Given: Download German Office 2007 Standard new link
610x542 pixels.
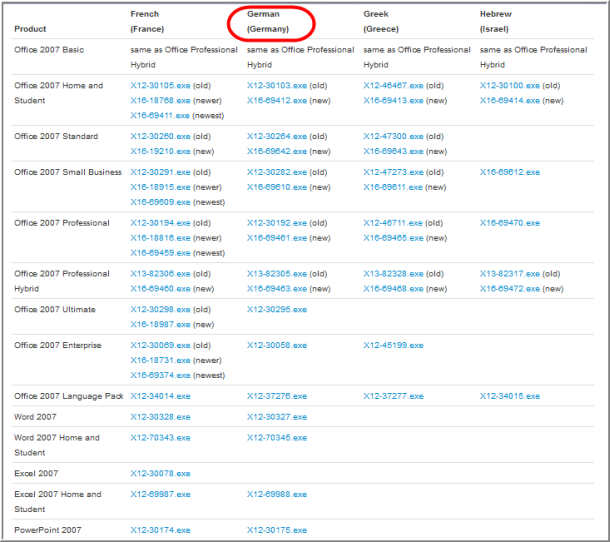Looking at the screenshot, I should (277, 151).
